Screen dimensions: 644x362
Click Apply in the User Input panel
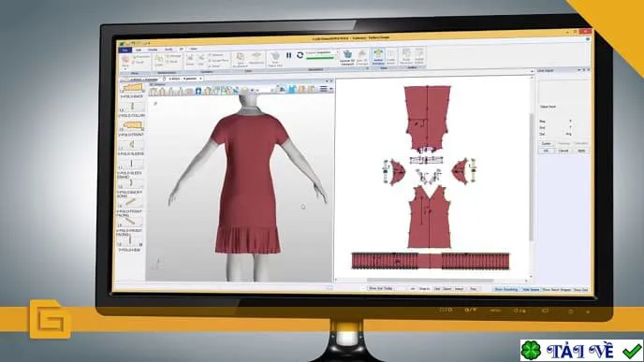click(581, 151)
